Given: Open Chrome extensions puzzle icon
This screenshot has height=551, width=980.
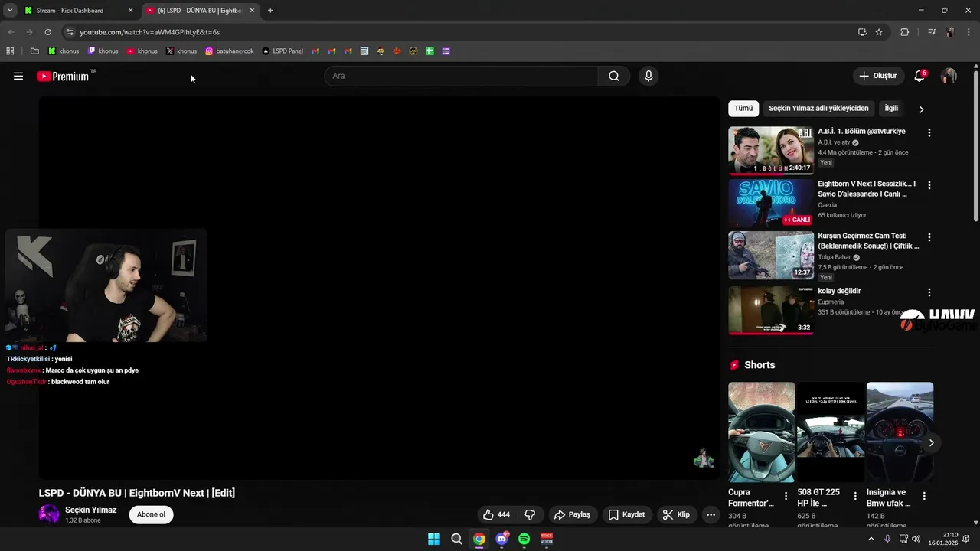Looking at the screenshot, I should point(905,32).
